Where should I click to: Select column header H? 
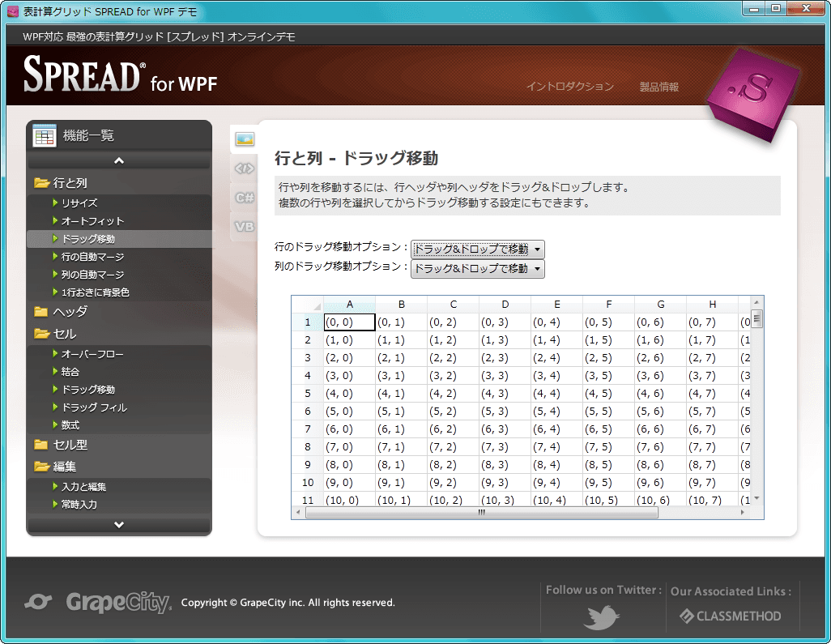(712, 305)
